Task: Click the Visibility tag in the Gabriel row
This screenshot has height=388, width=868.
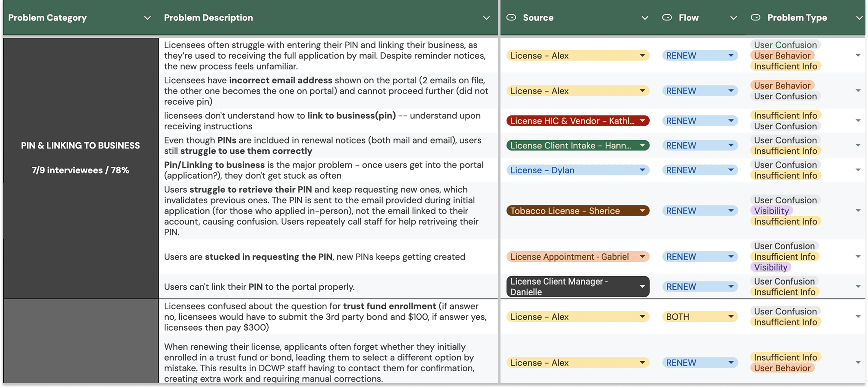Action: (x=770, y=267)
